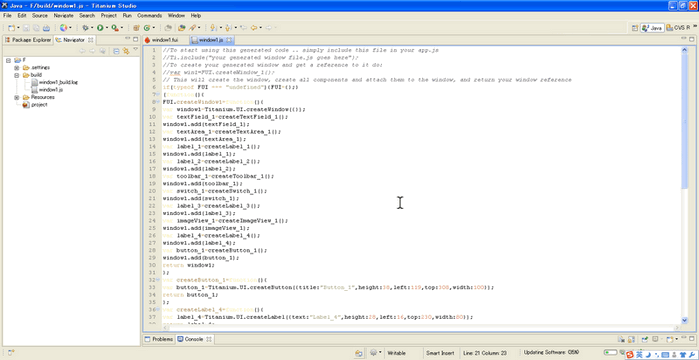699x360 pixels.
Task: Click the yellow Back navigation arrow
Action: point(254,28)
